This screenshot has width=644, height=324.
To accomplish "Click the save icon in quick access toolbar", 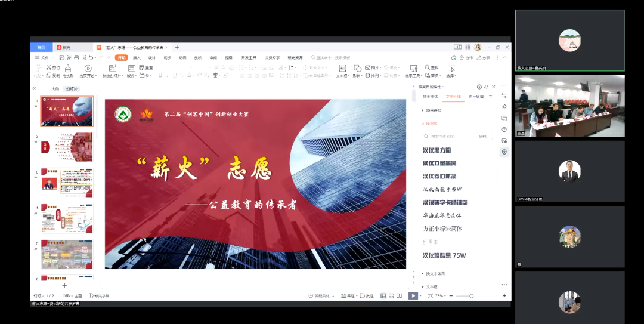I will pyautogui.click(x=61, y=58).
